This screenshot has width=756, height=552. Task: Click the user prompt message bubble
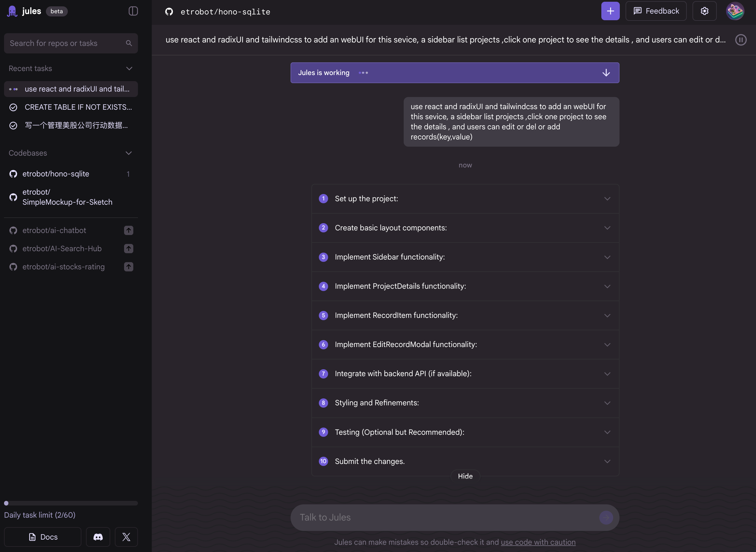(511, 122)
